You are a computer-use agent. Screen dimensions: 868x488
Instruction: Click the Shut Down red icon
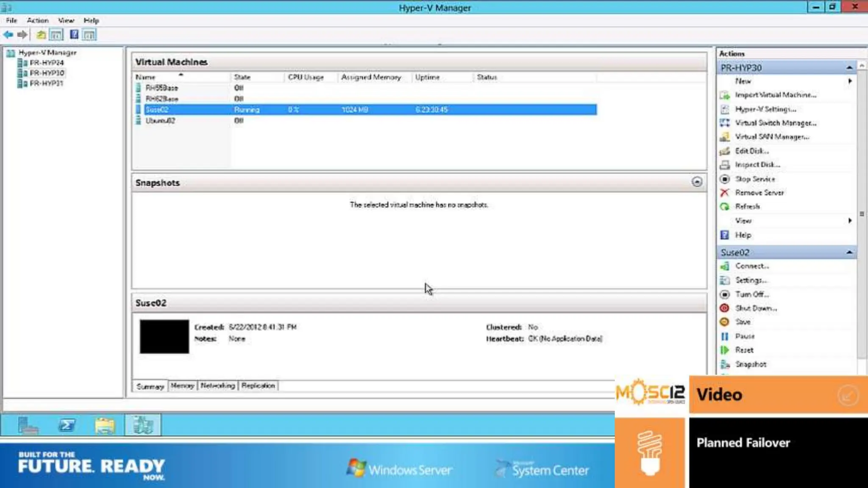[725, 308]
